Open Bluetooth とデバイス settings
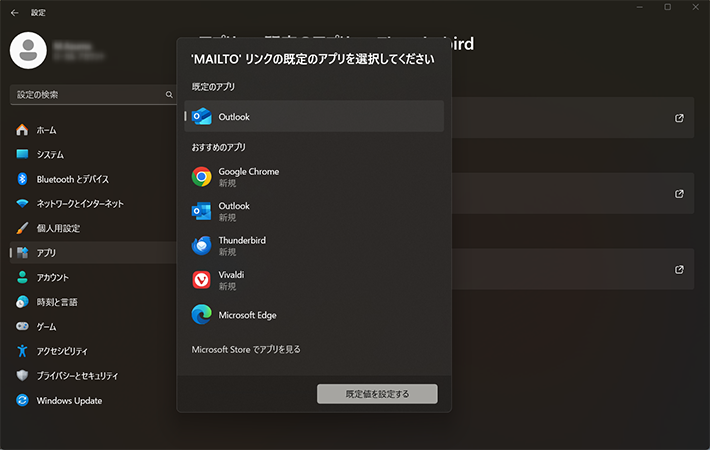Viewport: 710px width, 450px height. 93,179
